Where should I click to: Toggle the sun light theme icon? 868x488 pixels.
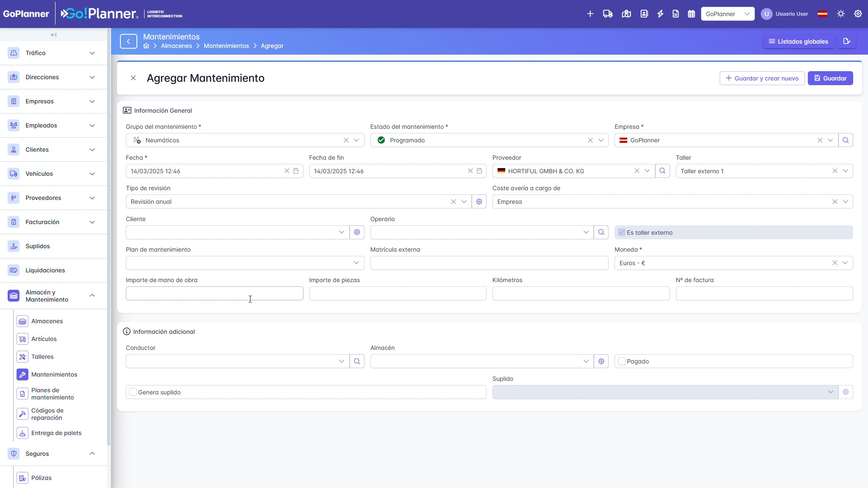click(x=841, y=14)
